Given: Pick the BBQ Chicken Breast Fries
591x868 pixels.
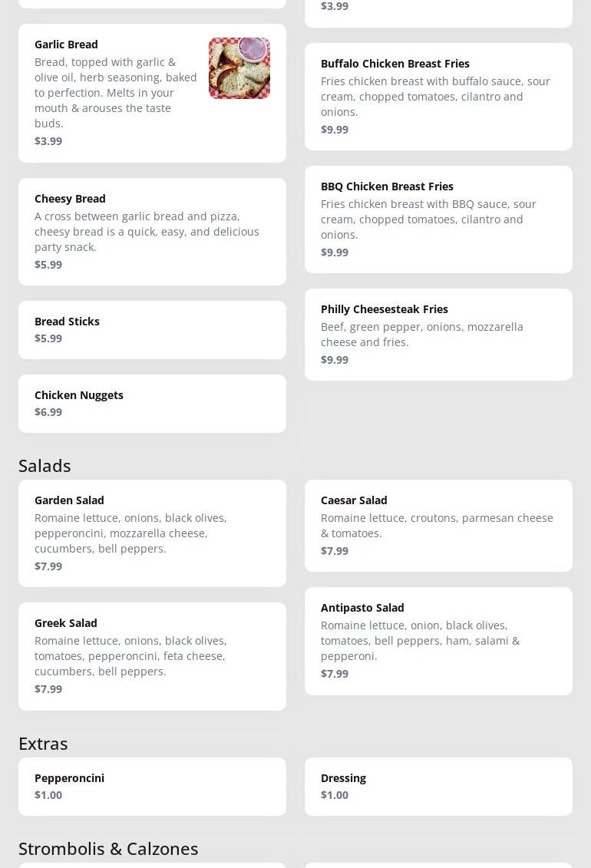Looking at the screenshot, I should tap(438, 219).
